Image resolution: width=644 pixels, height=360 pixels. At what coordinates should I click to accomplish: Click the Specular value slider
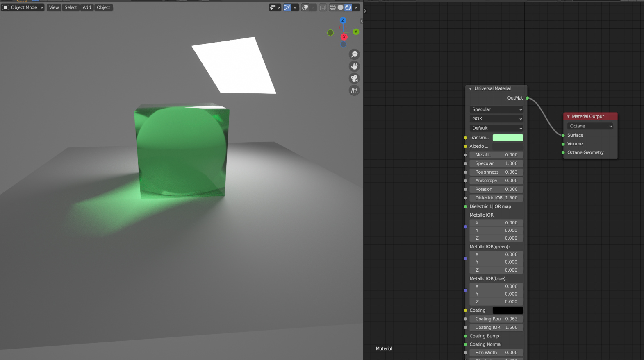tap(496, 163)
